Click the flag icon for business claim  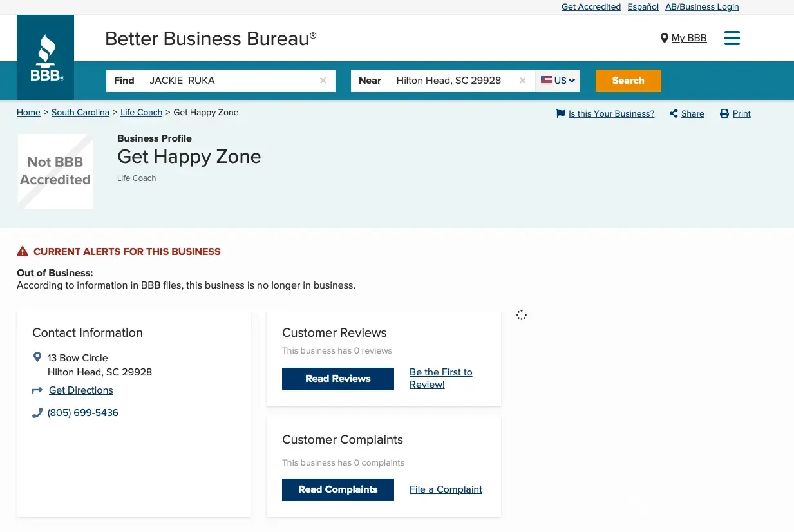pyautogui.click(x=561, y=114)
